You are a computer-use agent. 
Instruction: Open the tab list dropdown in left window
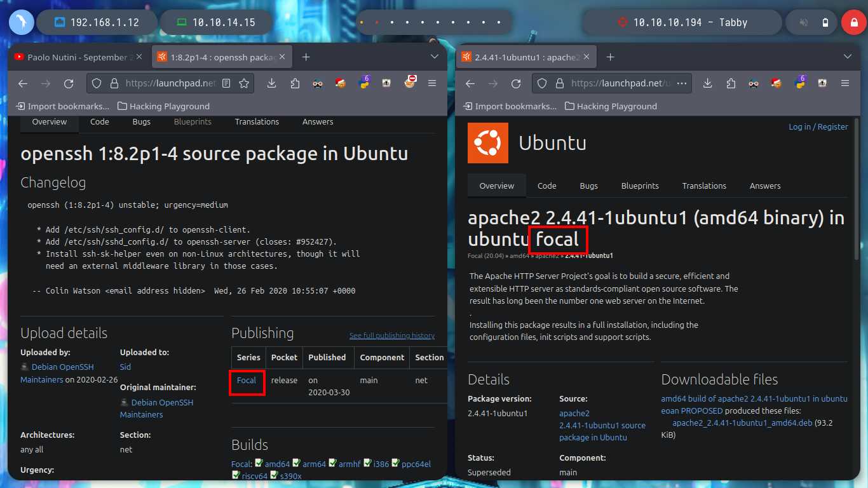click(435, 57)
